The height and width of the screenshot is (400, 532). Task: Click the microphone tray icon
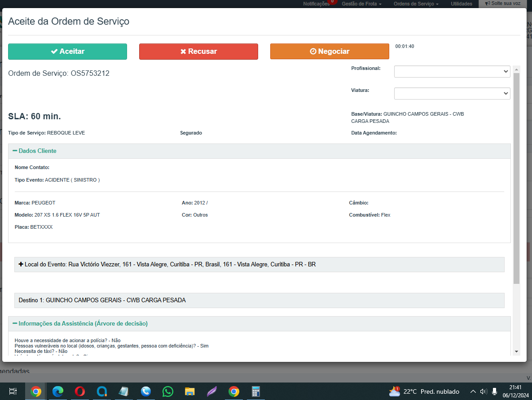pos(495,391)
